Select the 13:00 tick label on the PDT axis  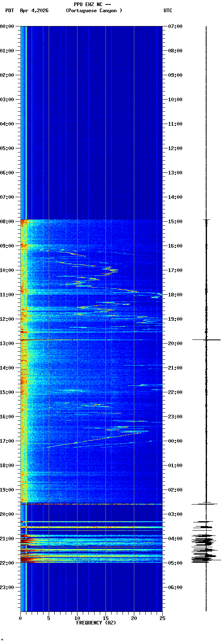[7, 344]
